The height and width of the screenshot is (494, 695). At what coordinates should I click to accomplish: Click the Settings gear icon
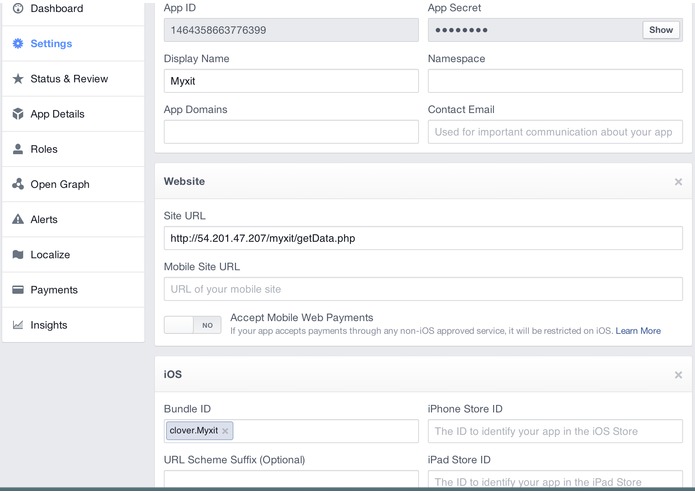pos(18,43)
